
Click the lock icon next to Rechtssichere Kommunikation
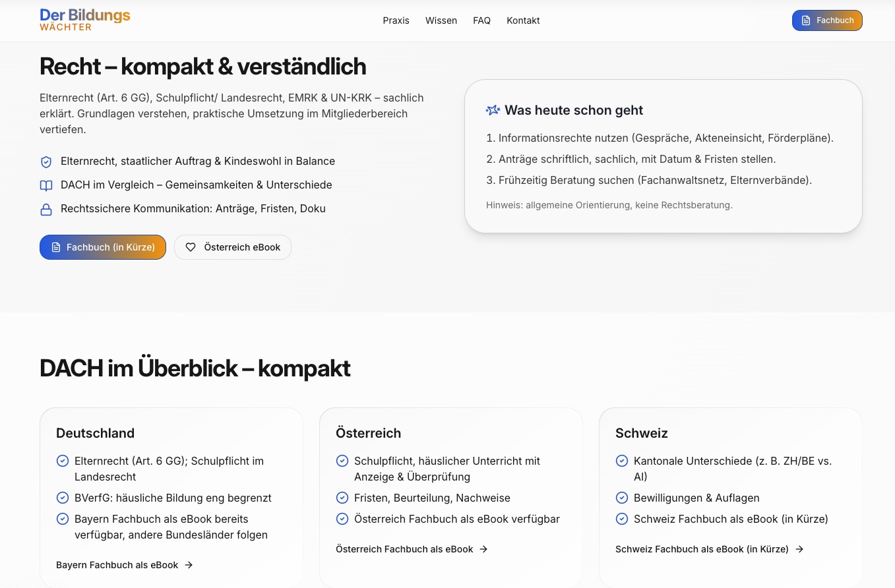(46, 209)
